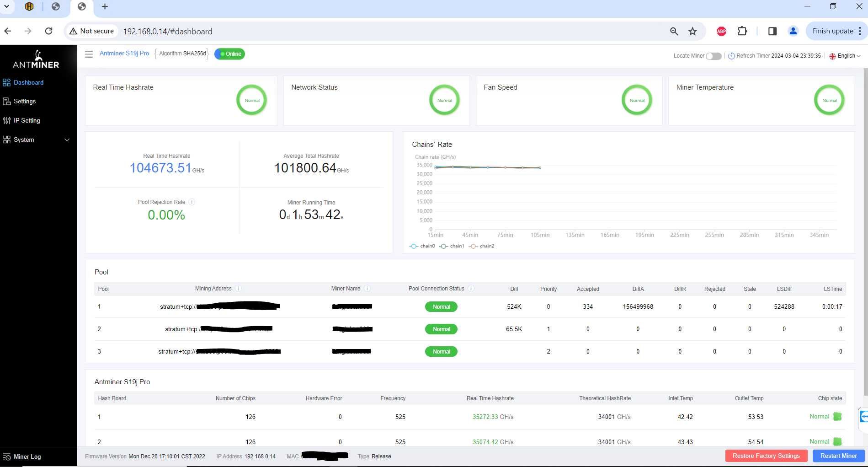Click the Pool Rejection Rate info icon

(192, 202)
